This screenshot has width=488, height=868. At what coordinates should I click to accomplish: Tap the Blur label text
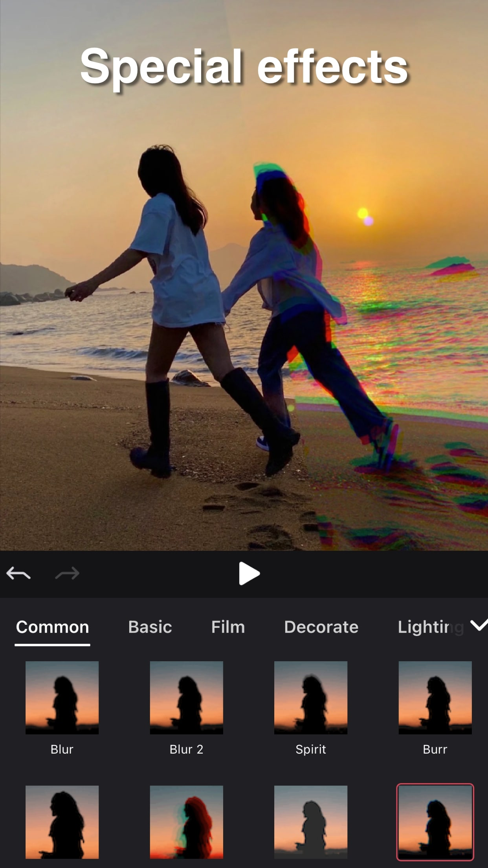click(x=62, y=749)
